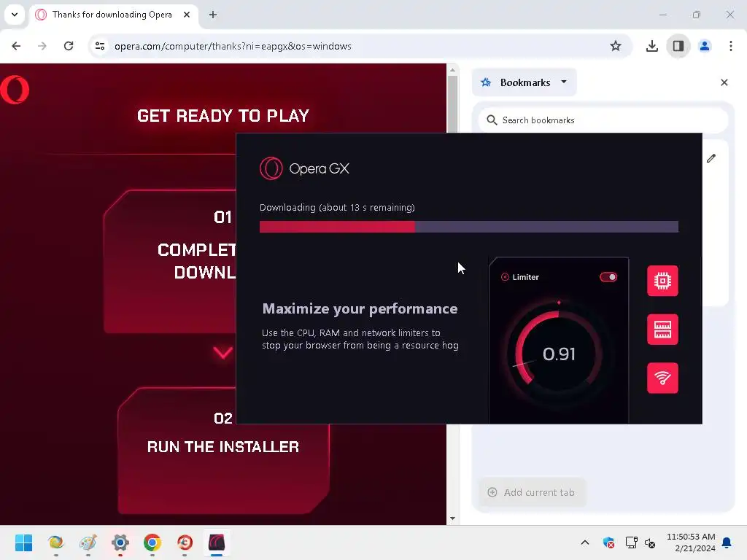Click the download progress bar
This screenshot has height=560, width=747.
tap(469, 227)
